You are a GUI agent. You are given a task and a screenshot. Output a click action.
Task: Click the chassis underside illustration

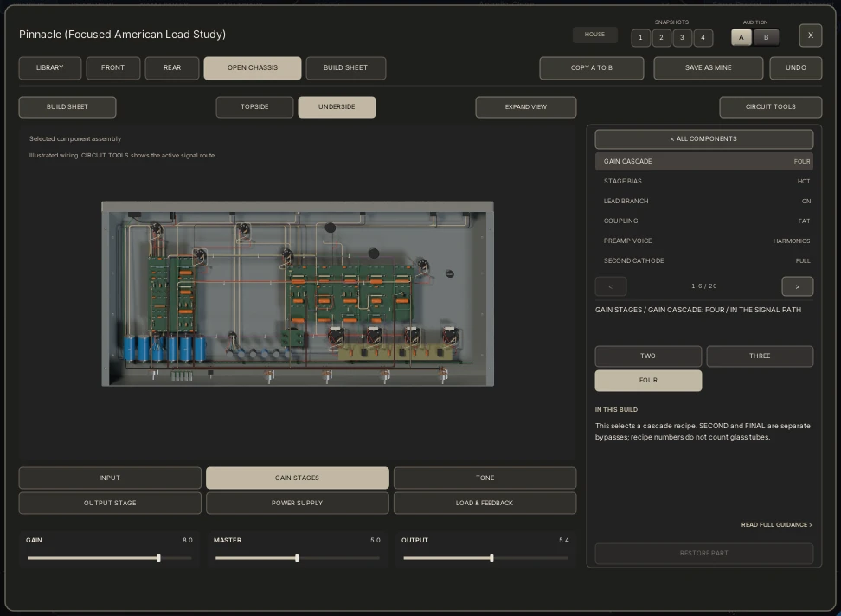298,294
